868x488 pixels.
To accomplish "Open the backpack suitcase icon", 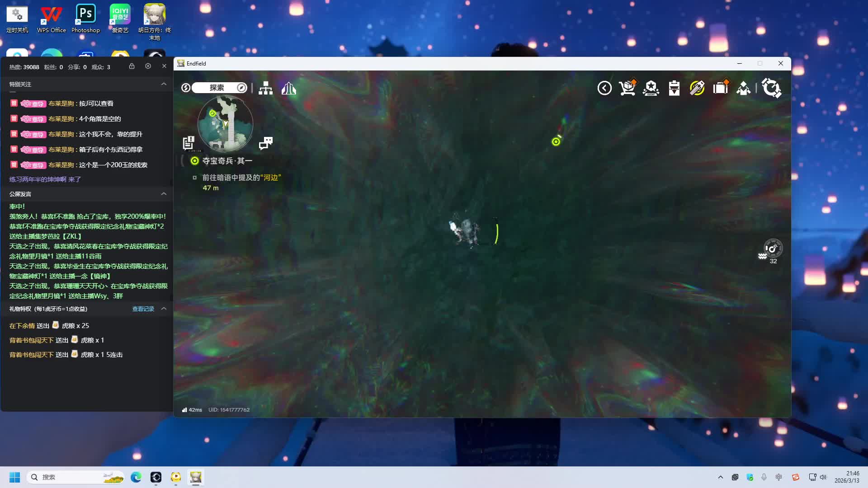I will (x=721, y=88).
